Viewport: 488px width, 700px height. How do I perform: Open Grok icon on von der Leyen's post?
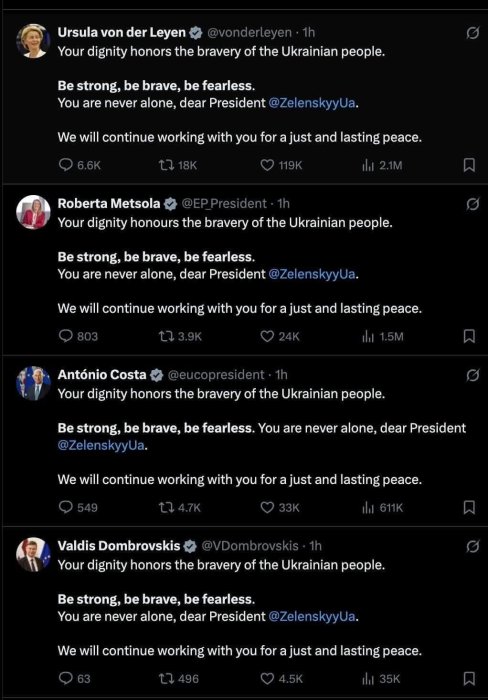pyautogui.click(x=472, y=33)
